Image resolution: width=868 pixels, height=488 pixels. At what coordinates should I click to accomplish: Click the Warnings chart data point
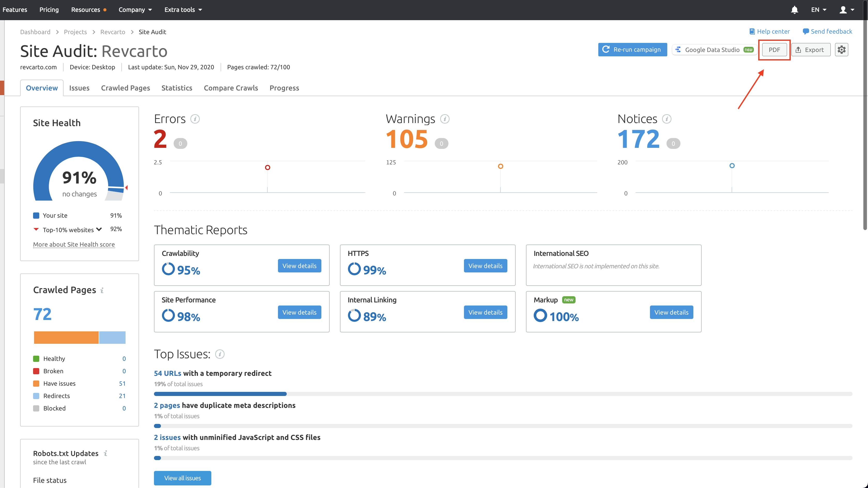coord(500,166)
